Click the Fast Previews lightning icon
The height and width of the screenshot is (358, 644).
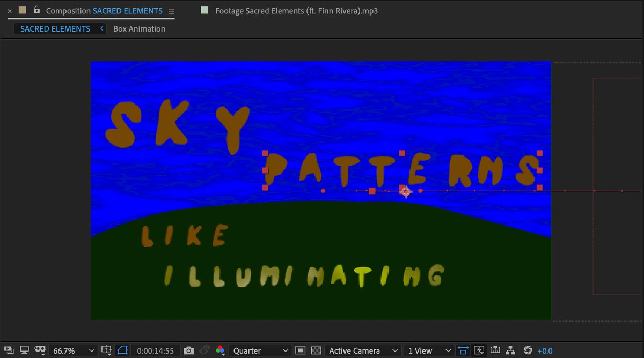[479, 350]
